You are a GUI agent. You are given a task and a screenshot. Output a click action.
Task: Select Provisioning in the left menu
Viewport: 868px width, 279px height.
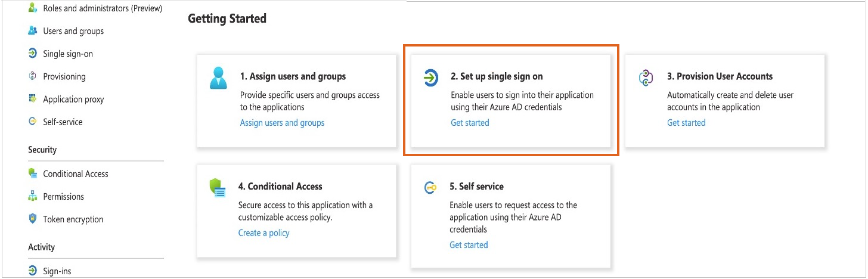point(64,76)
